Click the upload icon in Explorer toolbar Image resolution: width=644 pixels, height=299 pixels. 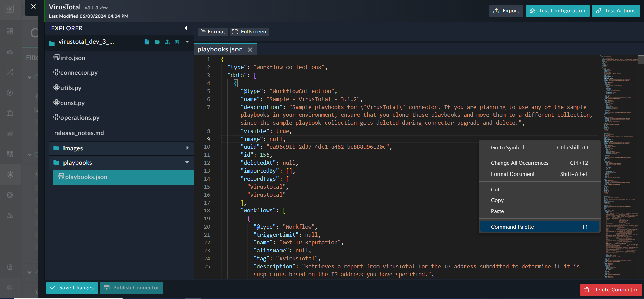coord(167,42)
